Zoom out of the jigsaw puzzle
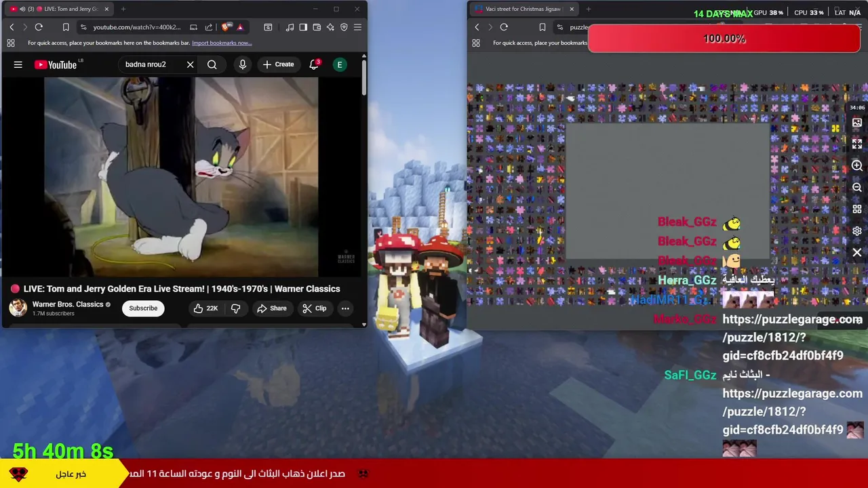This screenshot has height=488, width=868. 857,188
